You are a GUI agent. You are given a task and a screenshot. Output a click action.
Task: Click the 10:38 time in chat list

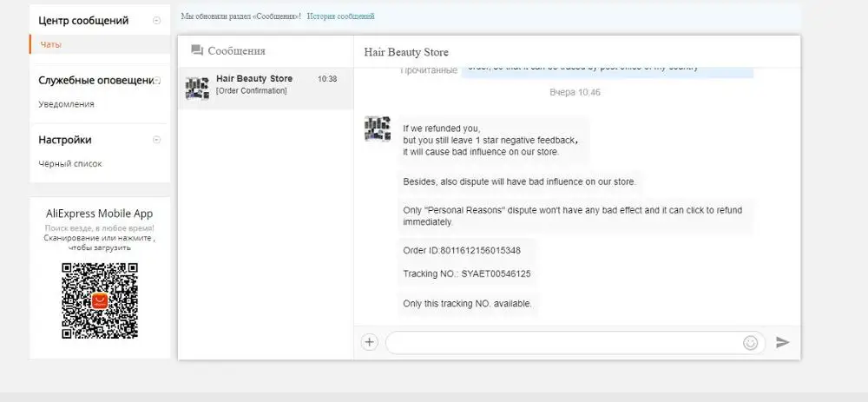pyautogui.click(x=327, y=79)
